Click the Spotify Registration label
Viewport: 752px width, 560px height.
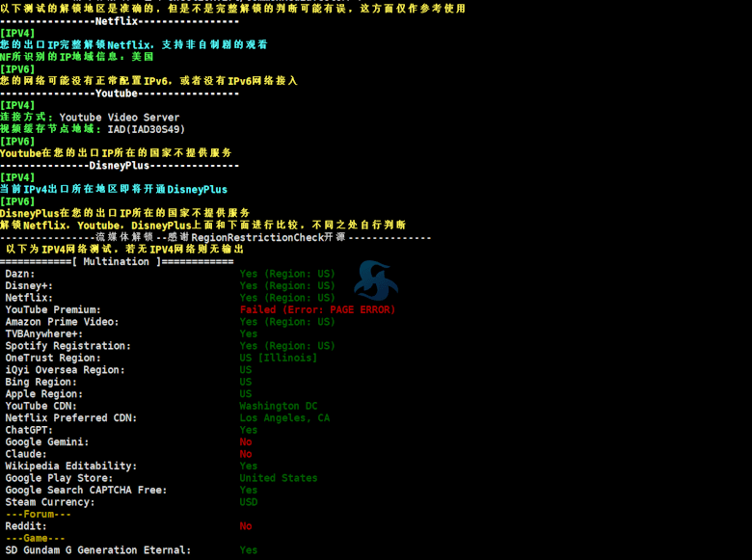click(x=68, y=346)
